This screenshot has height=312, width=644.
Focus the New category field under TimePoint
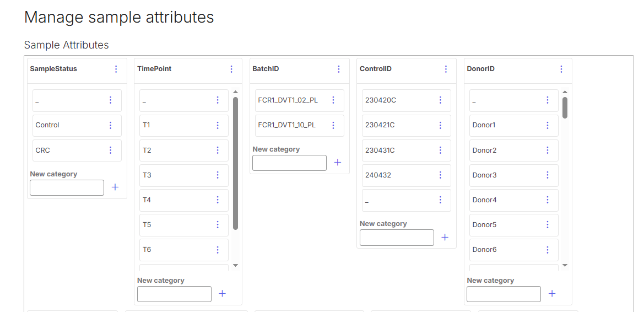point(174,294)
